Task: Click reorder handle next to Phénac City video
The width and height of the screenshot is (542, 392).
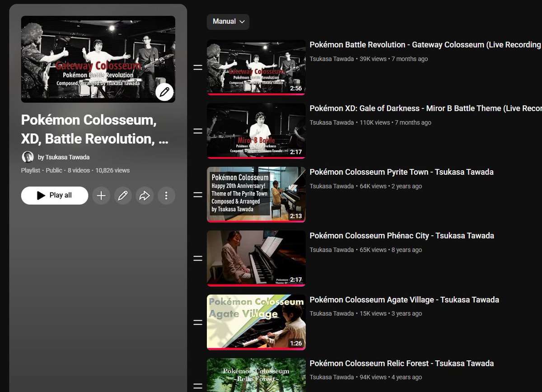Action: pyautogui.click(x=198, y=258)
